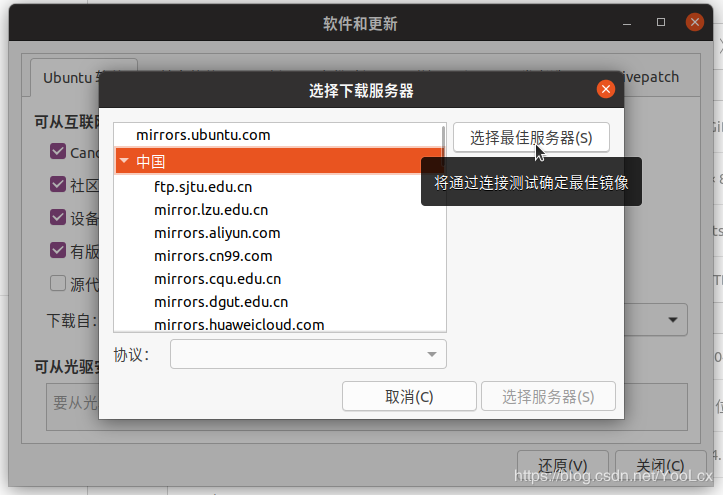The height and width of the screenshot is (495, 723).
Task: Open the 协议 protocol dropdown
Action: 308,354
